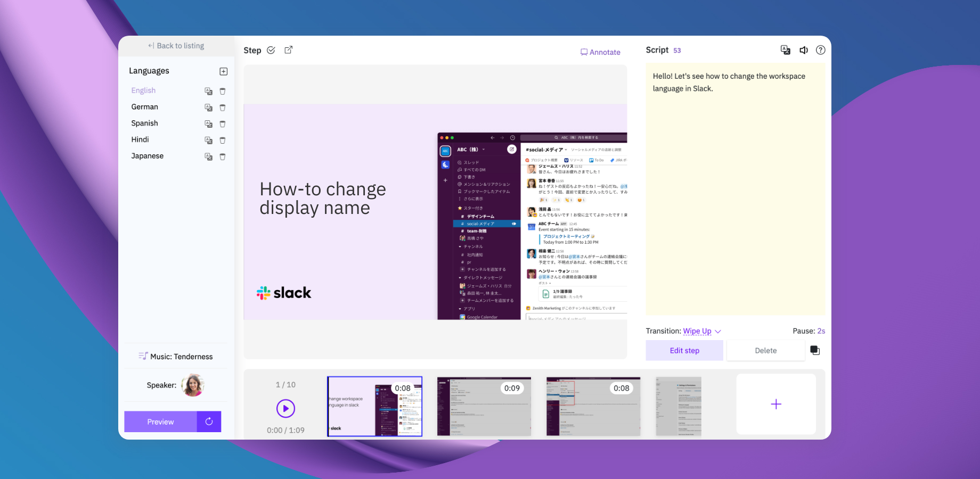Image resolution: width=980 pixels, height=479 pixels.
Task: Delete Japanese language with trash icon
Action: pyautogui.click(x=223, y=157)
